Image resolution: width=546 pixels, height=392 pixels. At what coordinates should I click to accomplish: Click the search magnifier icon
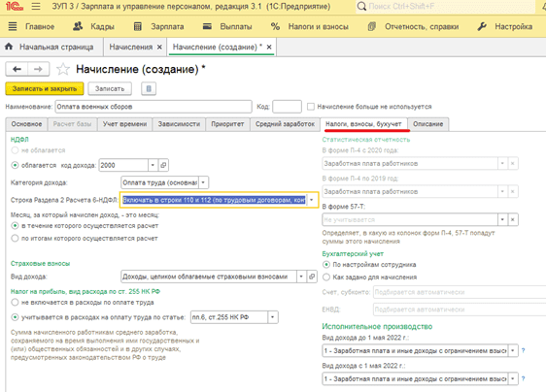[x=361, y=6]
